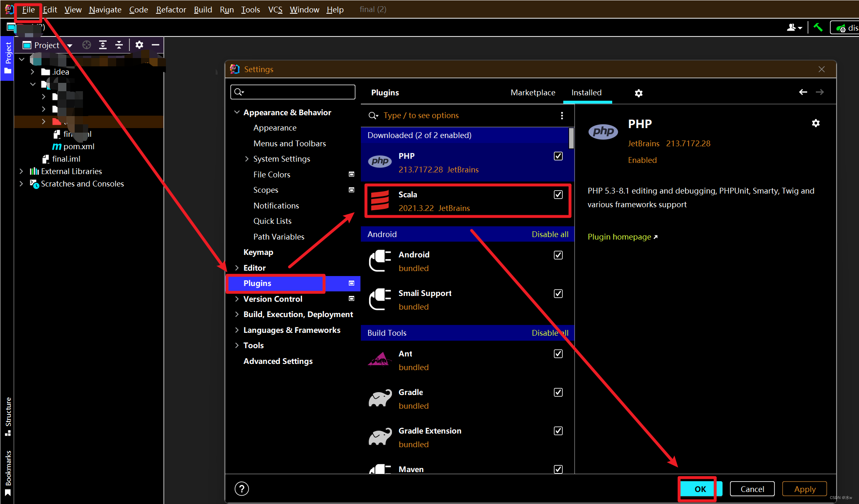859x504 pixels.
Task: Click the Smali Support plug icon
Action: (380, 299)
